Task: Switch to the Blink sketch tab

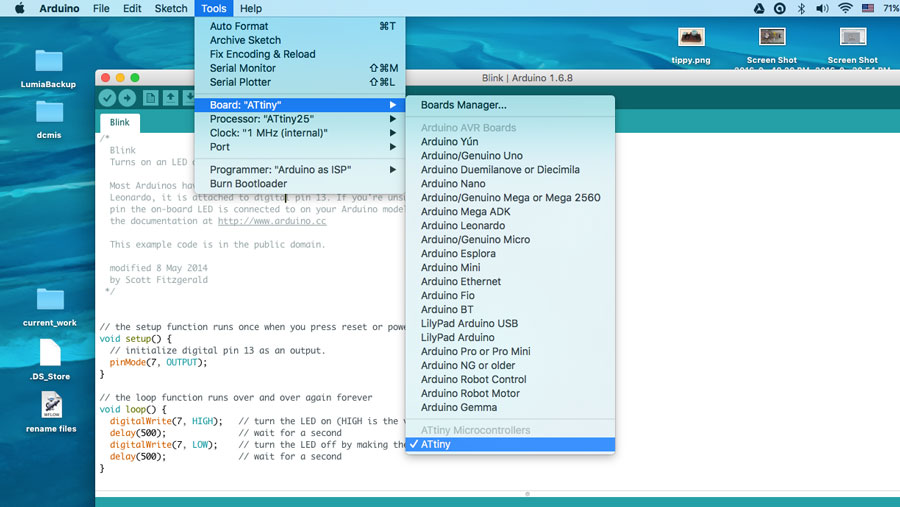Action: coord(119,122)
